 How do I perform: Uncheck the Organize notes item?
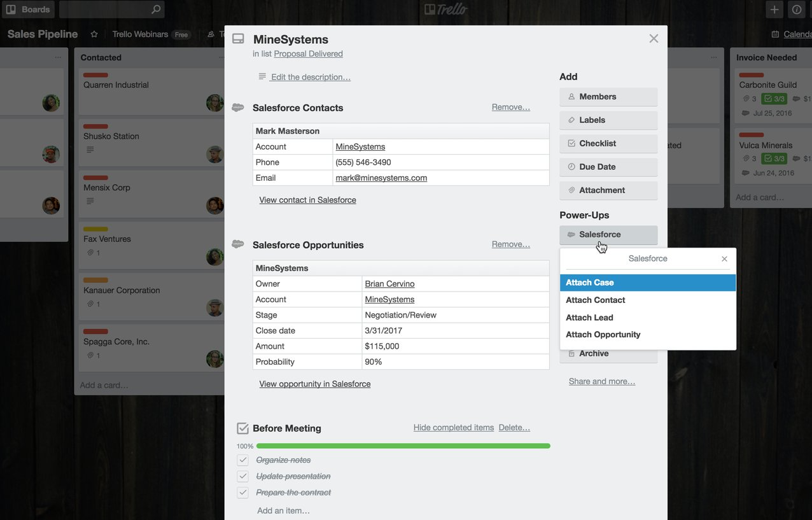click(242, 460)
